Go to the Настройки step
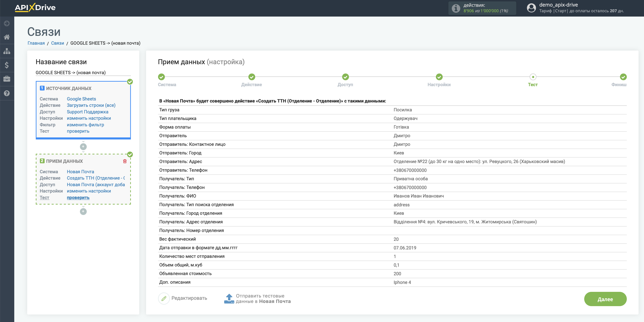The height and width of the screenshot is (322, 644). tap(439, 77)
